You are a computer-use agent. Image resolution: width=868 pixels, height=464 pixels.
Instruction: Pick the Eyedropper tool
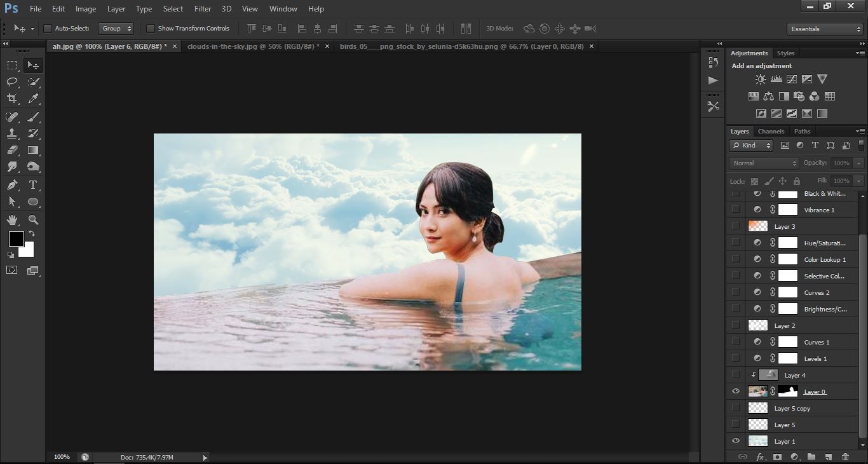34,99
